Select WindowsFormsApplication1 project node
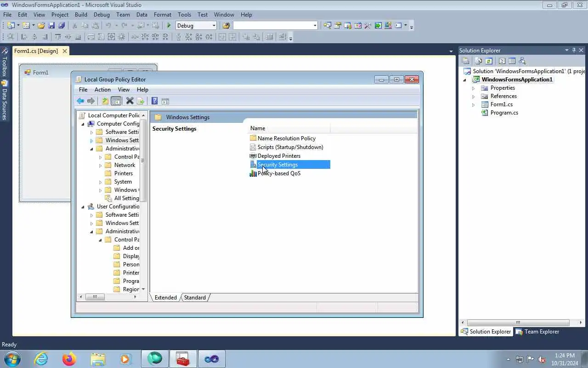 517,80
